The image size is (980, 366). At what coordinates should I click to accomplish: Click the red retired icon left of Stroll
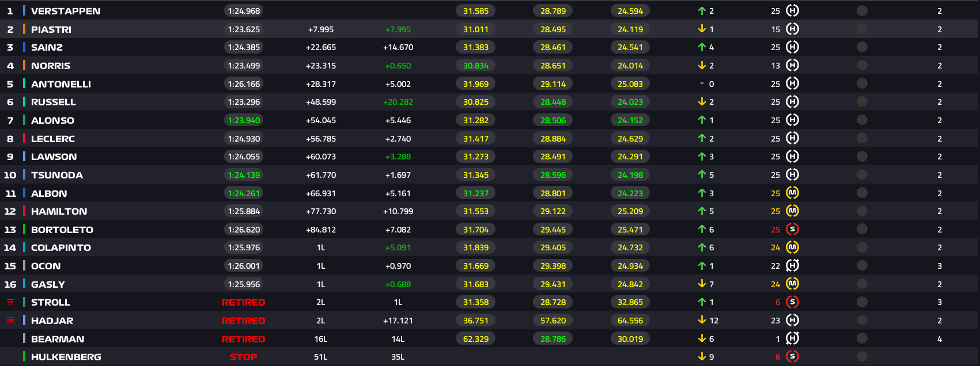point(10,302)
